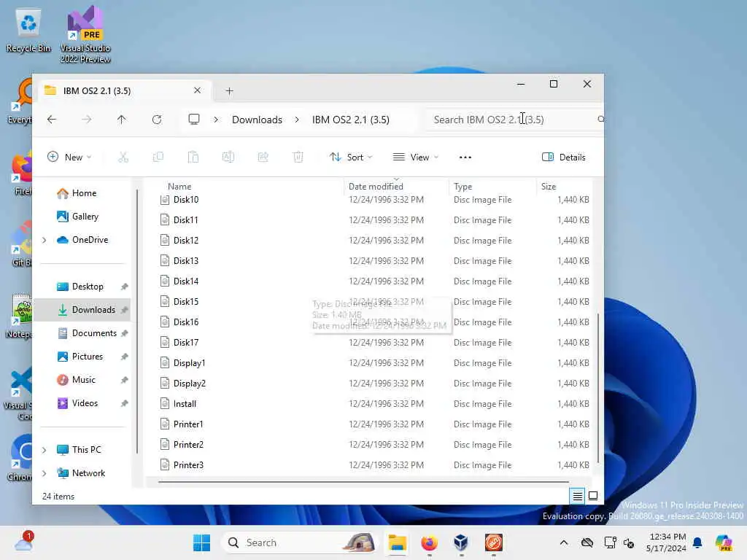747x560 pixels.
Task: Click the Paste clipboard icon
Action: pos(193,157)
